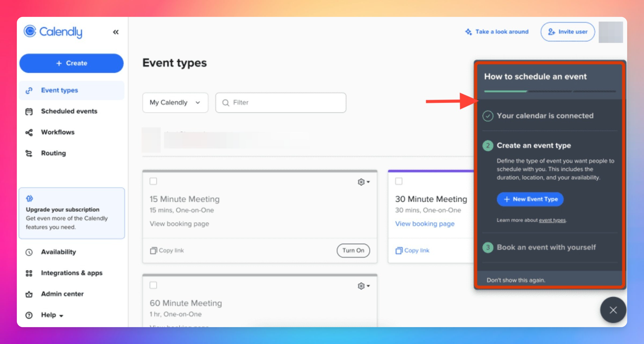Click the 15 Minute Meeting title
Screen dimensions: 644x344
tap(184, 199)
